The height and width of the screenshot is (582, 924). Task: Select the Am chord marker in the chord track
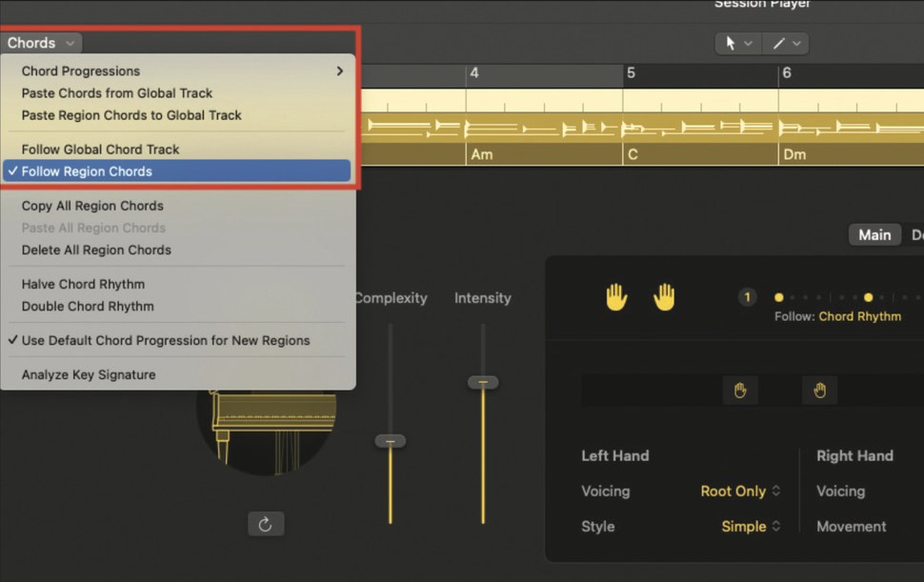pyautogui.click(x=483, y=153)
